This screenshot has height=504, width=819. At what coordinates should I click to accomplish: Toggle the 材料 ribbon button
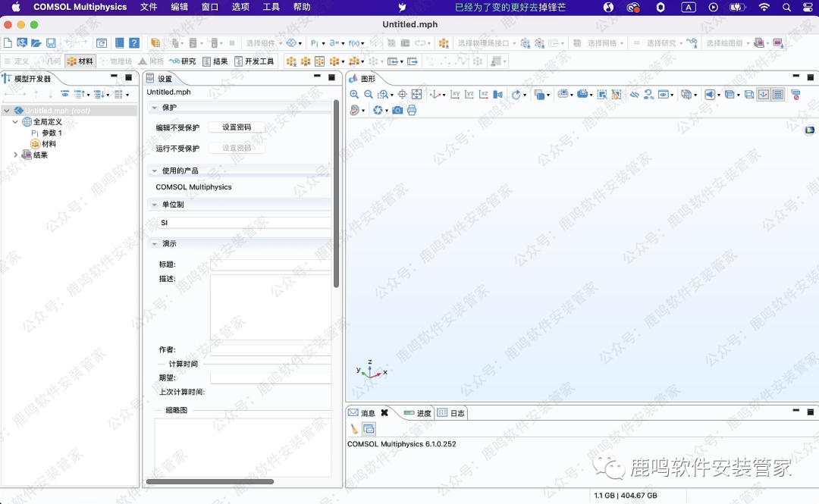80,61
